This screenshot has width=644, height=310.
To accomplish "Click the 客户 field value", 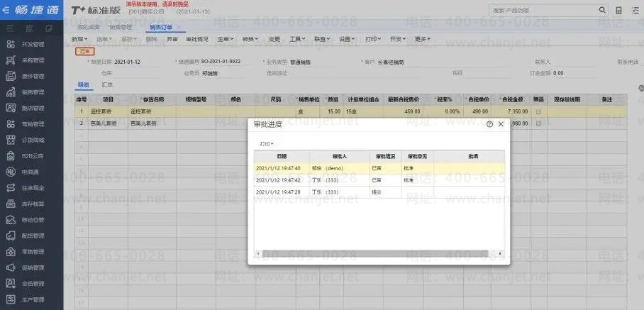I will [x=391, y=62].
